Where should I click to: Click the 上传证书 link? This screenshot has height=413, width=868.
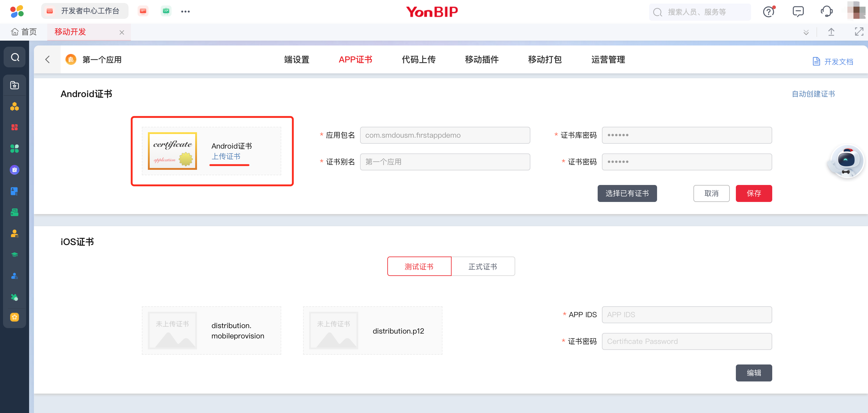pos(226,156)
